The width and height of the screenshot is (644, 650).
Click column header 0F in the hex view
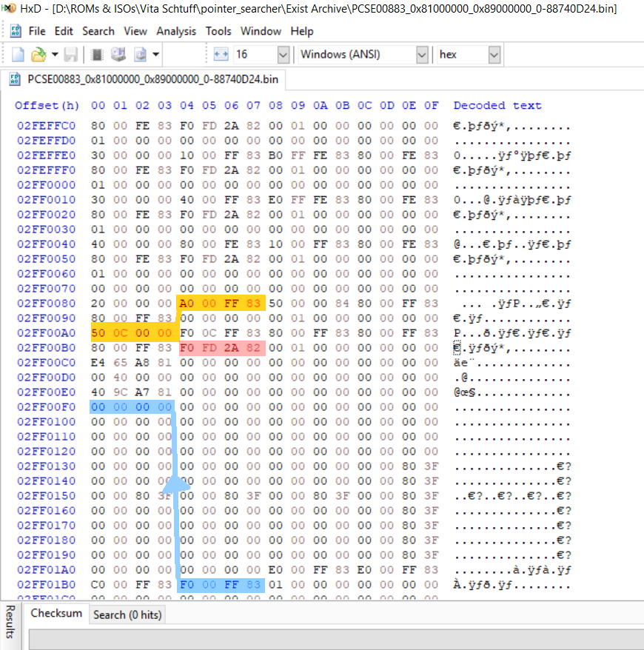(x=431, y=105)
